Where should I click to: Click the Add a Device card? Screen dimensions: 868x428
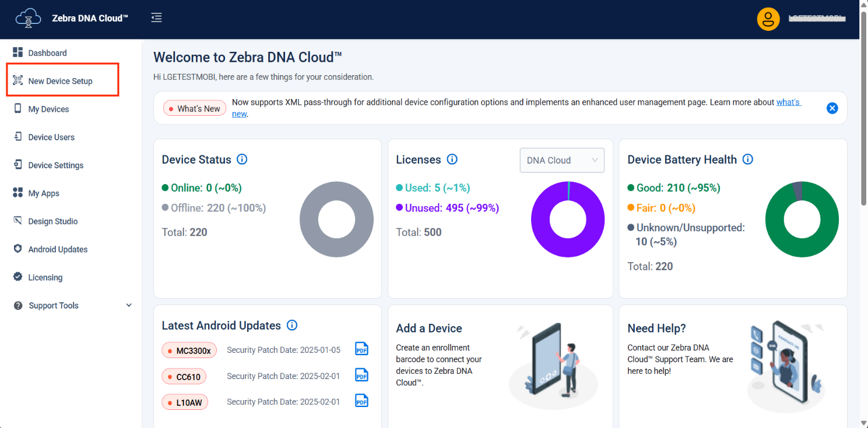[500, 366]
